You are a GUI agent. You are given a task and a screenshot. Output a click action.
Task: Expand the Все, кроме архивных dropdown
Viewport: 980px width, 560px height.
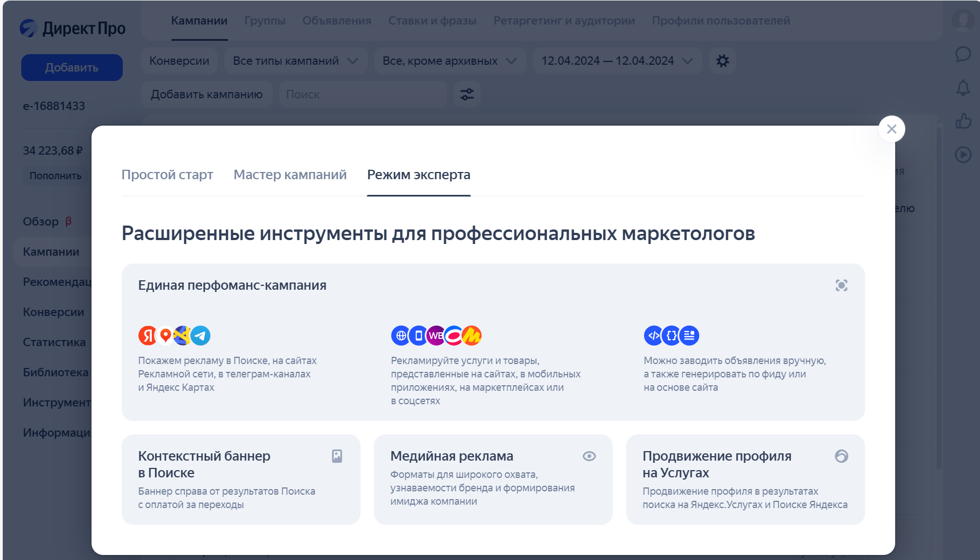coord(450,61)
